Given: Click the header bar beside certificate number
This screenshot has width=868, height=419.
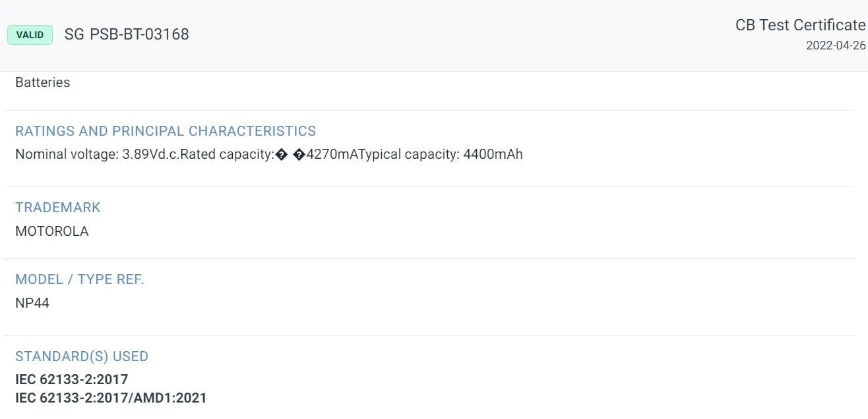Looking at the screenshot, I should 462,35.
